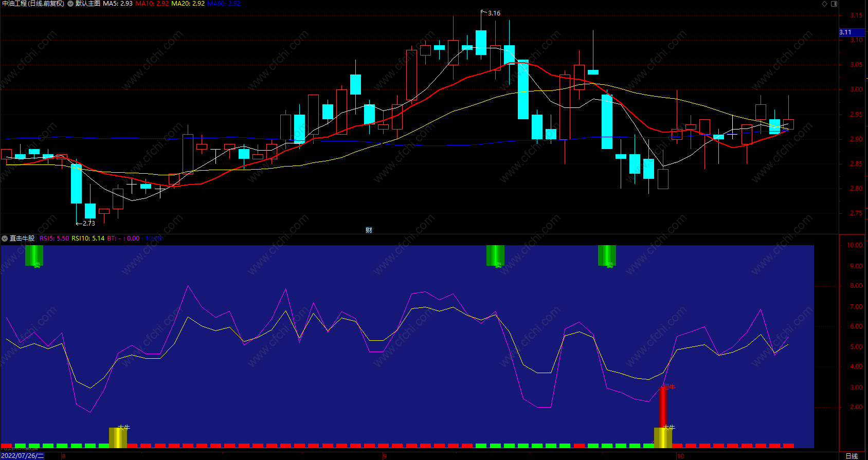
Task: Click the blue MA60: 2.92 value
Action: point(224,4)
